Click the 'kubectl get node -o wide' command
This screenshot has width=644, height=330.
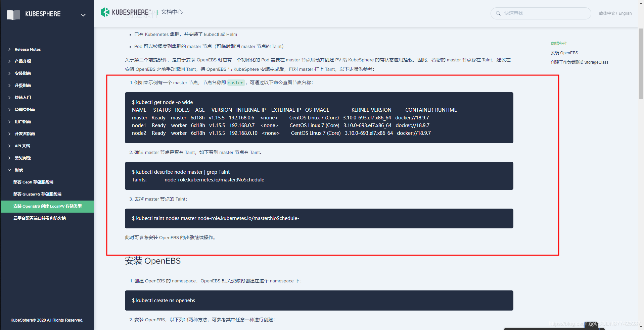(163, 102)
